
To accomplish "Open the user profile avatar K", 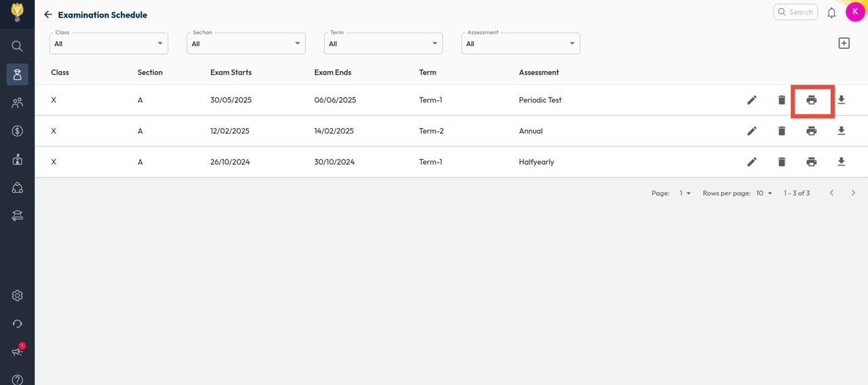I will point(854,12).
